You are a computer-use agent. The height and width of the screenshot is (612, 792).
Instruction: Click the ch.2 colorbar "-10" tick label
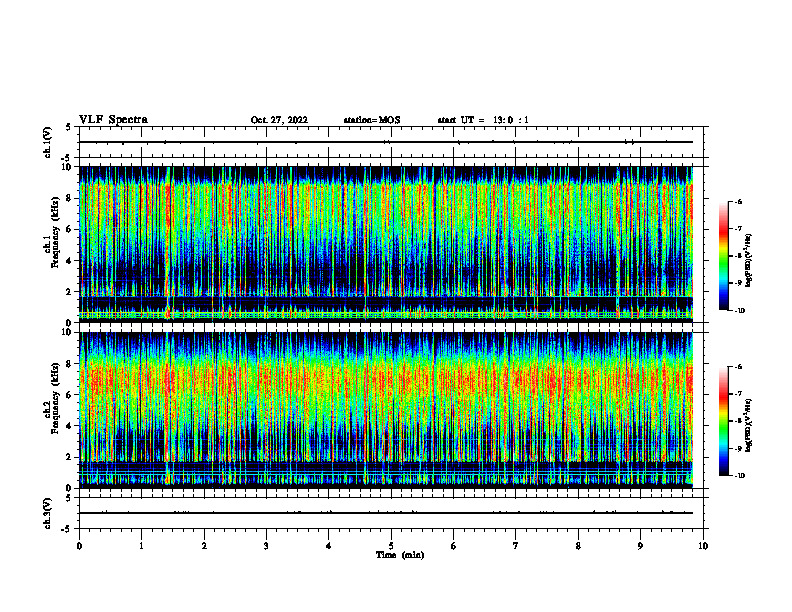(740, 476)
